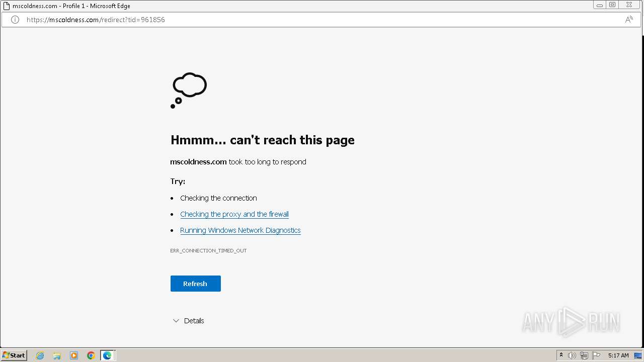This screenshot has height=362, width=644.
Task: Open the volume speaker tray icon
Action: [572, 355]
